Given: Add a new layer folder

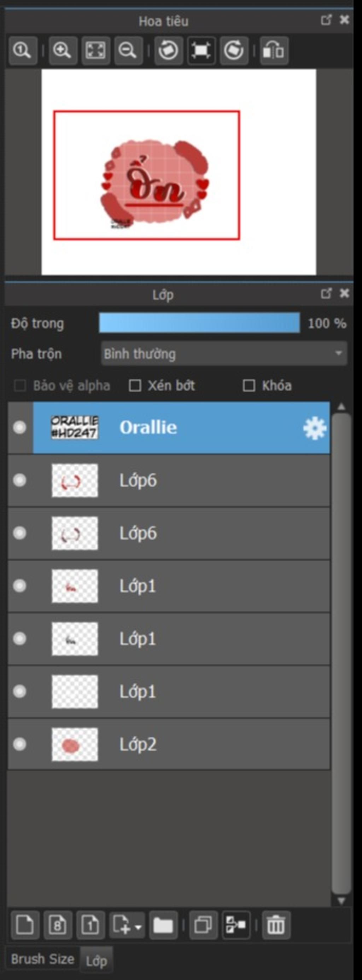Looking at the screenshot, I should click(164, 925).
